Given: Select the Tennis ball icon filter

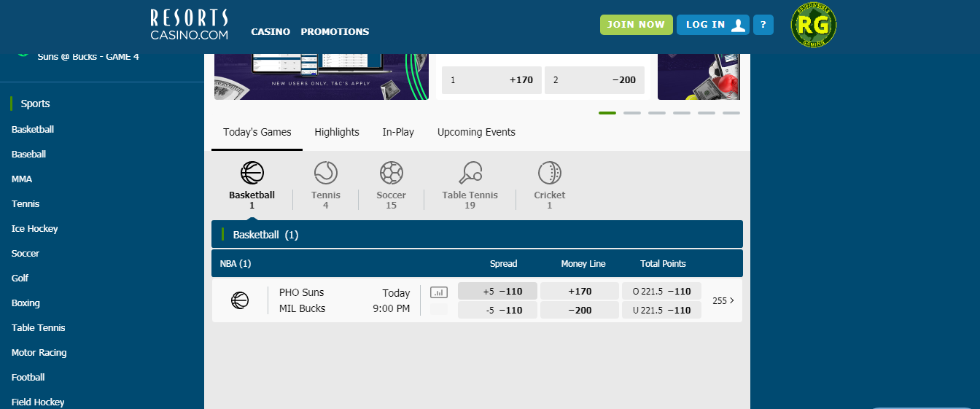Looking at the screenshot, I should (325, 173).
